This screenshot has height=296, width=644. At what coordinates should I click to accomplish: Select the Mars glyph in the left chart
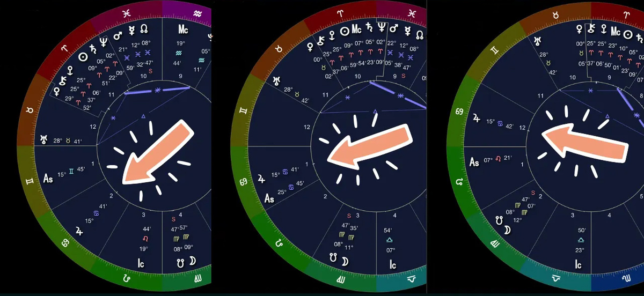pyautogui.click(x=119, y=36)
